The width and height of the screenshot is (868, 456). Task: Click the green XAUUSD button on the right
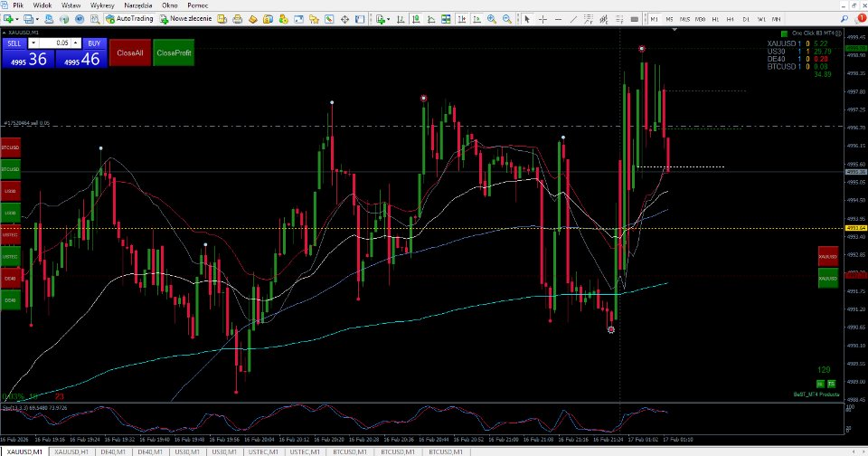(x=828, y=278)
